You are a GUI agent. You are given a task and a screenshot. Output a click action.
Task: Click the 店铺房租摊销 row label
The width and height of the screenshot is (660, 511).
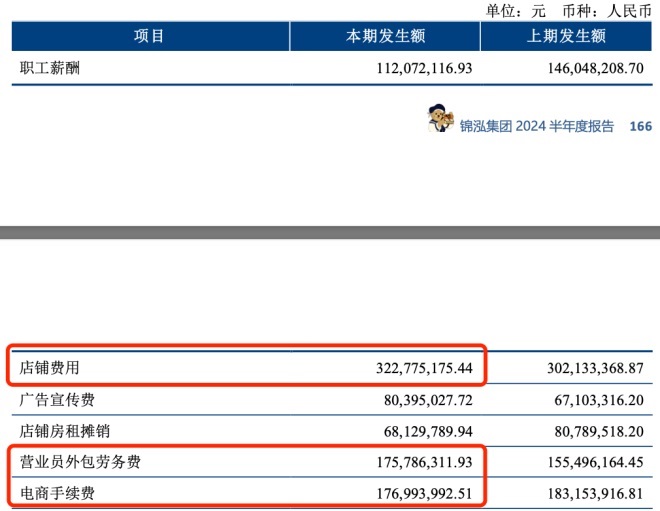click(x=62, y=432)
